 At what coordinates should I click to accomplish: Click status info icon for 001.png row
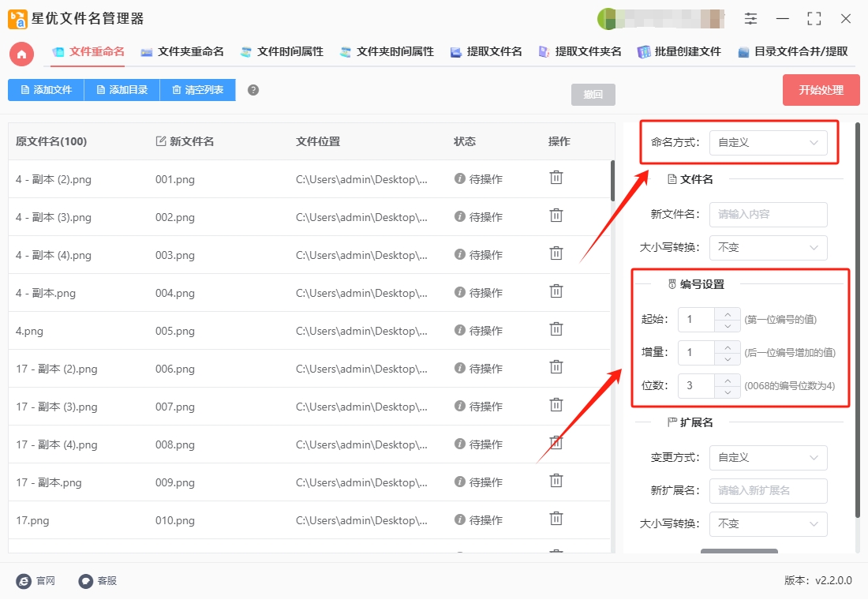coord(459,178)
